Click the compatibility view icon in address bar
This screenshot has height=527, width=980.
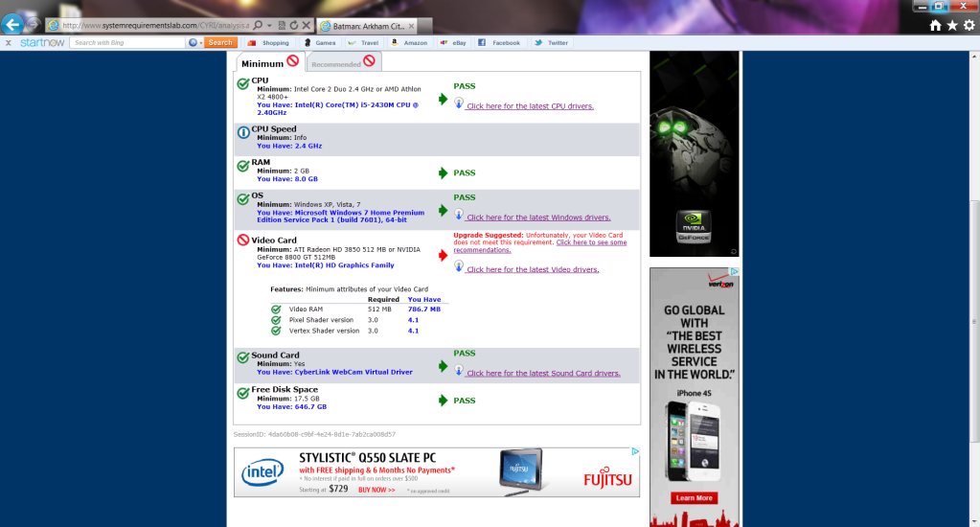point(282,26)
